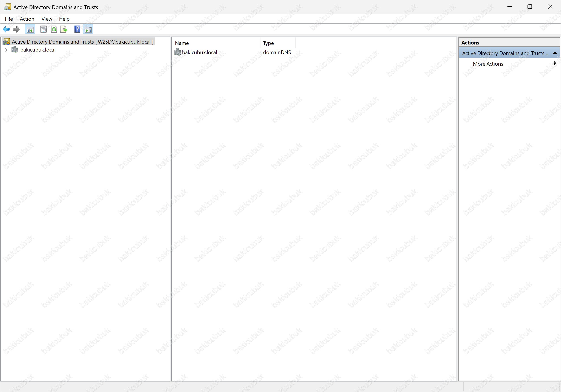Sort by the Type column header

(x=278, y=43)
